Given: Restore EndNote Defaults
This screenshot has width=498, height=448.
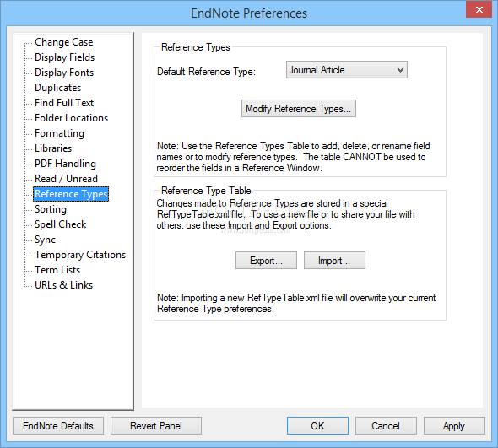Looking at the screenshot, I should [x=58, y=426].
